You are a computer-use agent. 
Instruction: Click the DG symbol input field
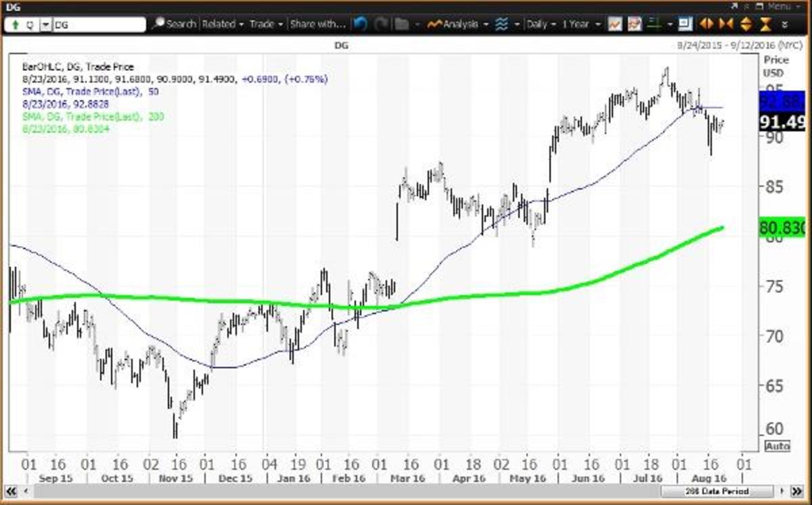(99, 24)
